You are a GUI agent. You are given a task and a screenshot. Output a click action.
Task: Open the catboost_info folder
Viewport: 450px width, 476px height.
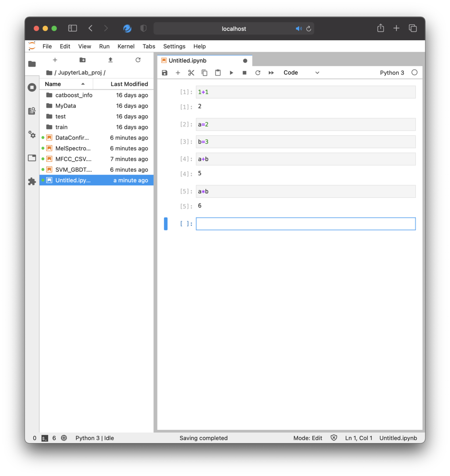[x=96, y=95]
